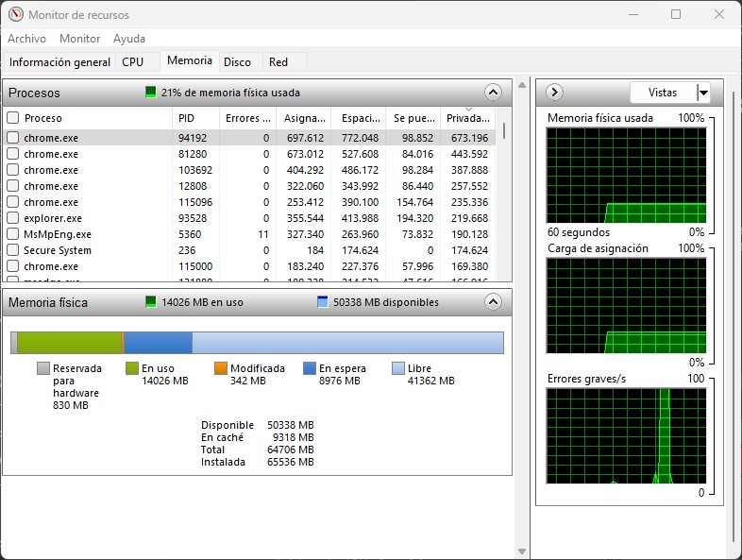The height and width of the screenshot is (560, 742).
Task: Sort by the Proceso column header
Action: coord(94,118)
